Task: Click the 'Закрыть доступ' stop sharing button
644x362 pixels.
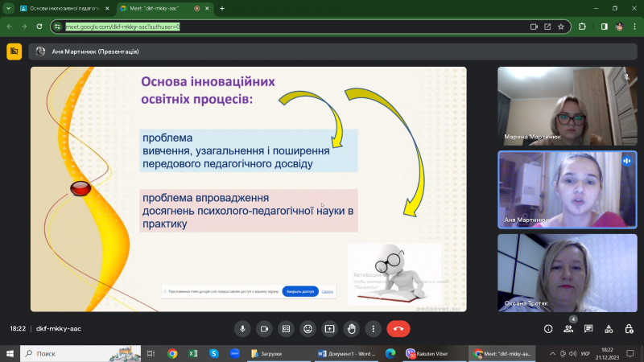Action: [300, 291]
